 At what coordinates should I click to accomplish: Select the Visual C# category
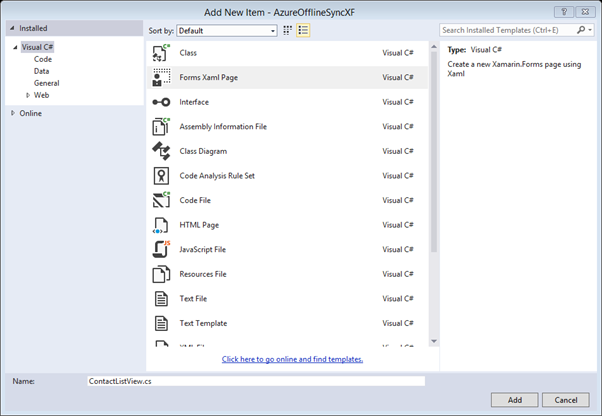coord(37,47)
